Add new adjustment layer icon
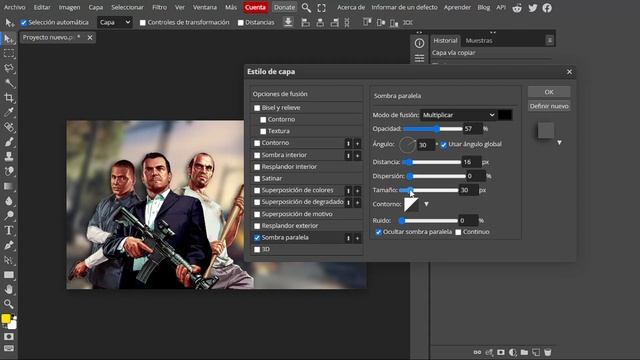 point(513,352)
